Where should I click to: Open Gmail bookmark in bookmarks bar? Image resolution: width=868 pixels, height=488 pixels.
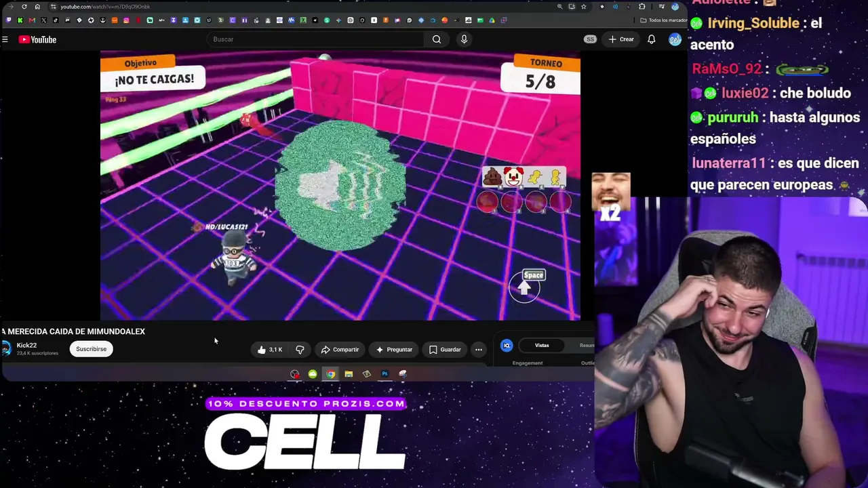pyautogui.click(x=32, y=20)
